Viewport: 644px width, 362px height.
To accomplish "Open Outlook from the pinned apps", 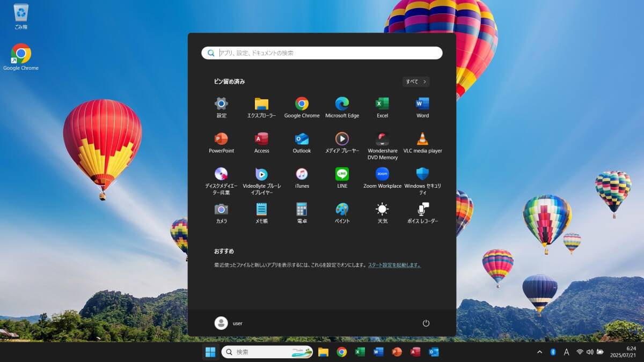I will click(x=302, y=143).
